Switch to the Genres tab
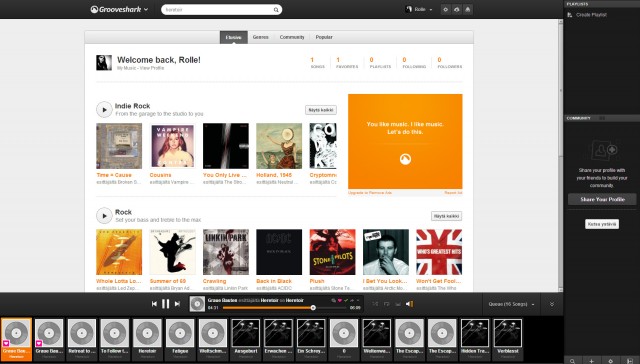 (x=260, y=37)
